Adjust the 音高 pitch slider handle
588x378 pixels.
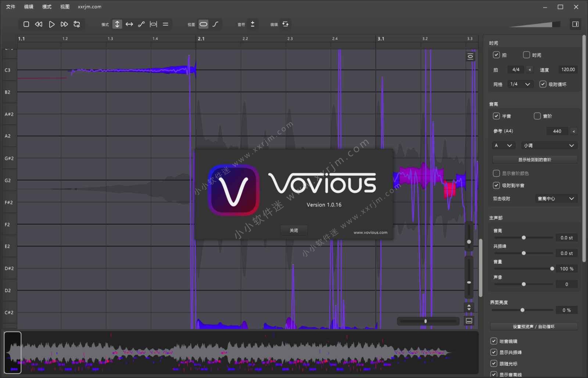pyautogui.click(x=524, y=238)
